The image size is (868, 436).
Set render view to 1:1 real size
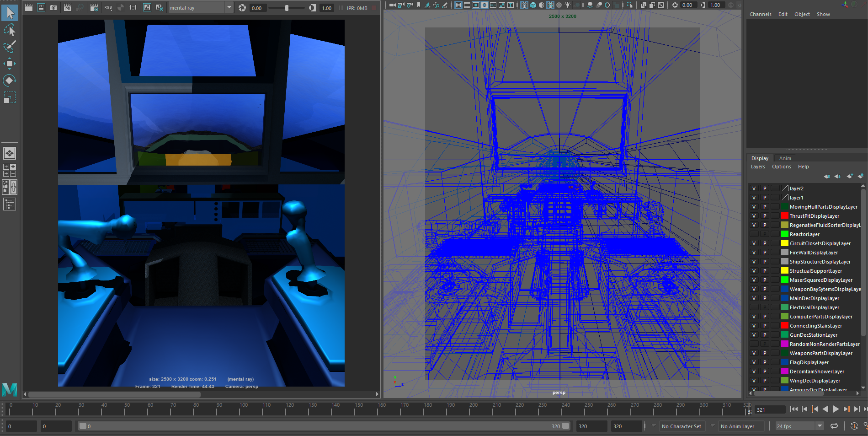133,8
